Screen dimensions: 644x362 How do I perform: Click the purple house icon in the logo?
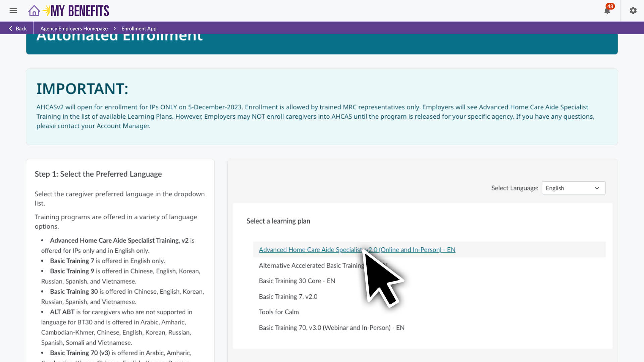click(34, 10)
